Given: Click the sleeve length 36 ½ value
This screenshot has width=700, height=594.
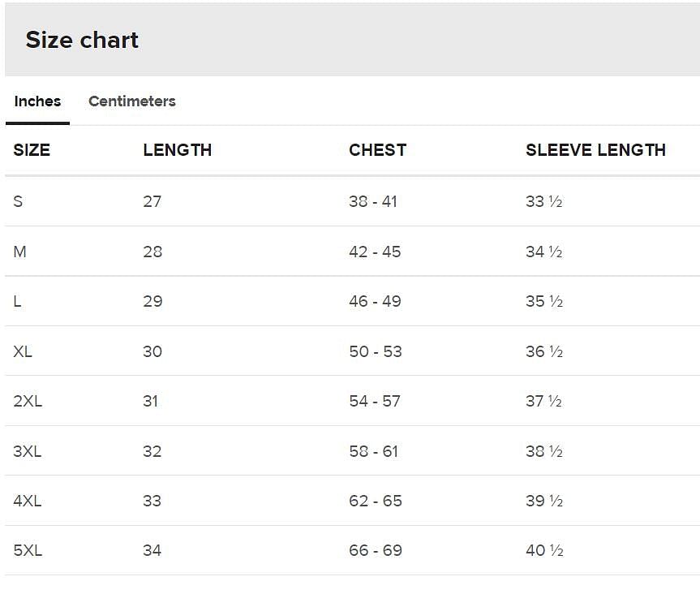Looking at the screenshot, I should pyautogui.click(x=543, y=351).
